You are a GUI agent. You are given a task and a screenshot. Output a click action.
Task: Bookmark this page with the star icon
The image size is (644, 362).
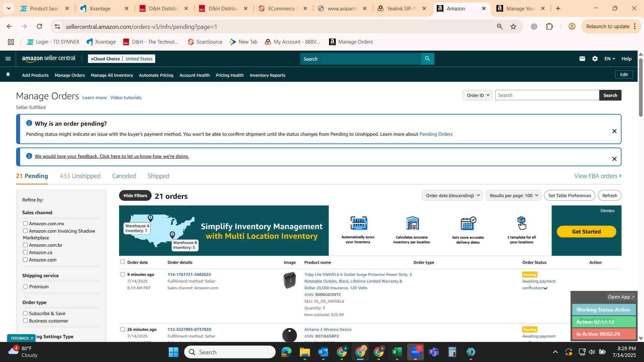513,26
